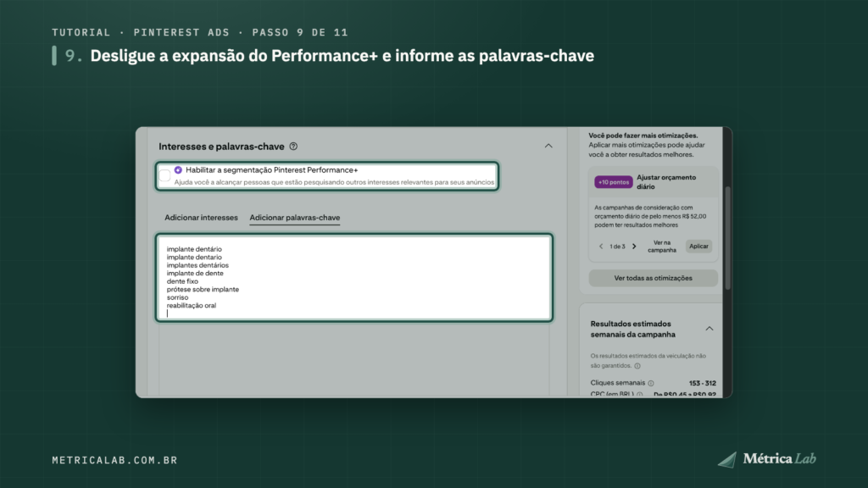Go to next optimization suggestion arrow
868x488 pixels.
(634, 247)
